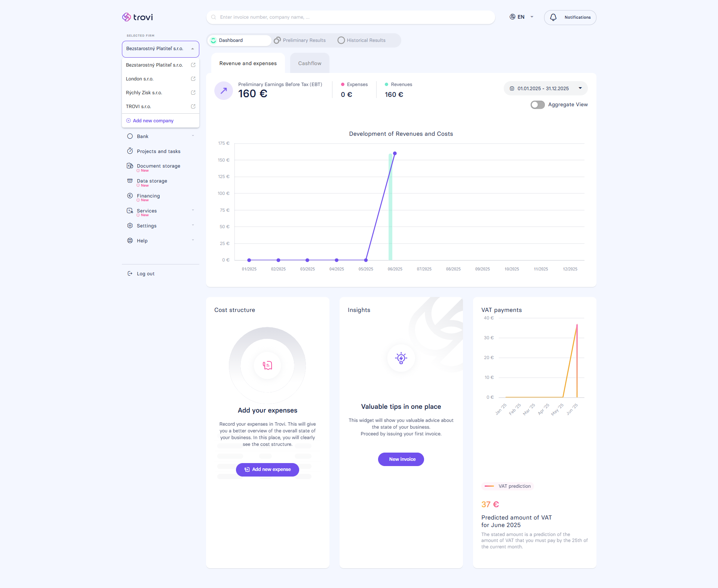
Task: Open external link icon for Rýchly Zisk s.r.o.
Action: [193, 93]
